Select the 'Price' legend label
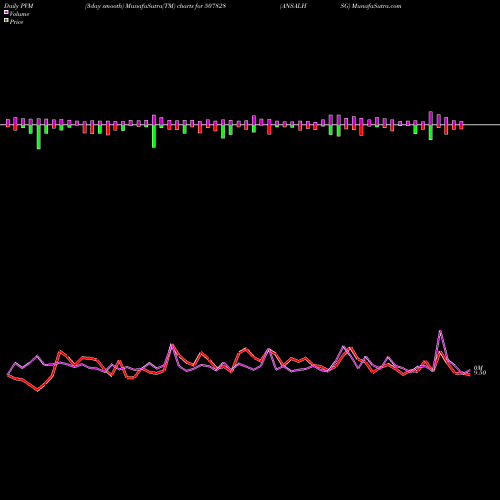This screenshot has width=500, height=500. [x=16, y=22]
